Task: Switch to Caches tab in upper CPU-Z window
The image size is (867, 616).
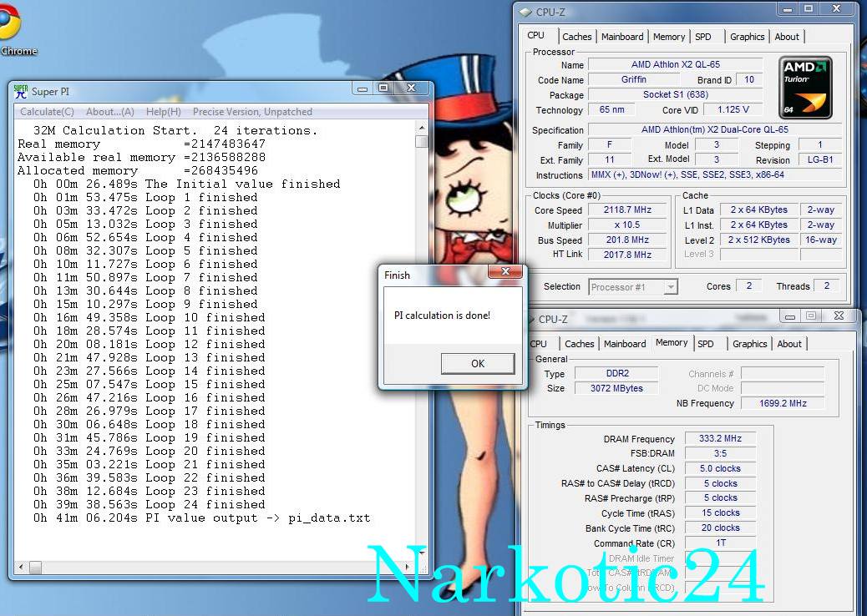Action: (576, 37)
